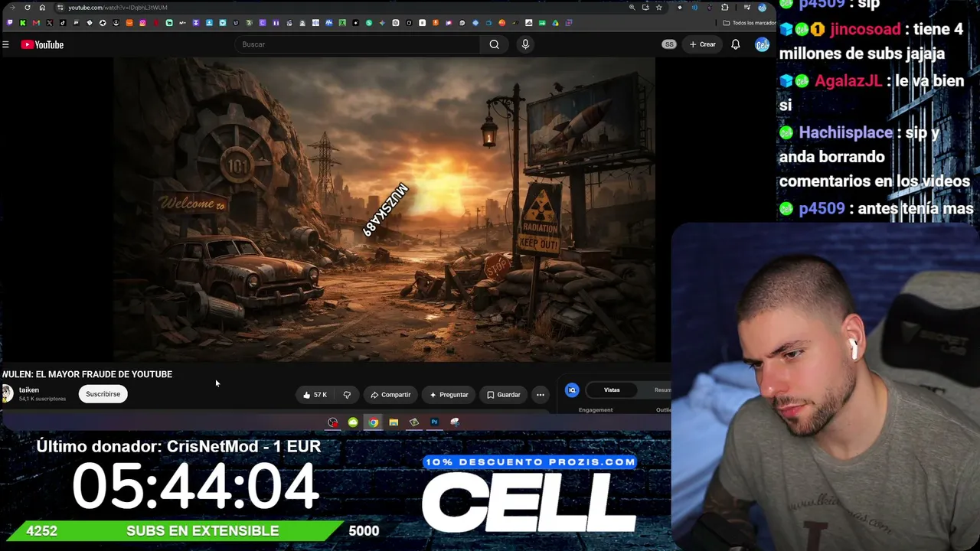The width and height of the screenshot is (980, 551).
Task: Click chat username Hachiisplace
Action: 846,133
